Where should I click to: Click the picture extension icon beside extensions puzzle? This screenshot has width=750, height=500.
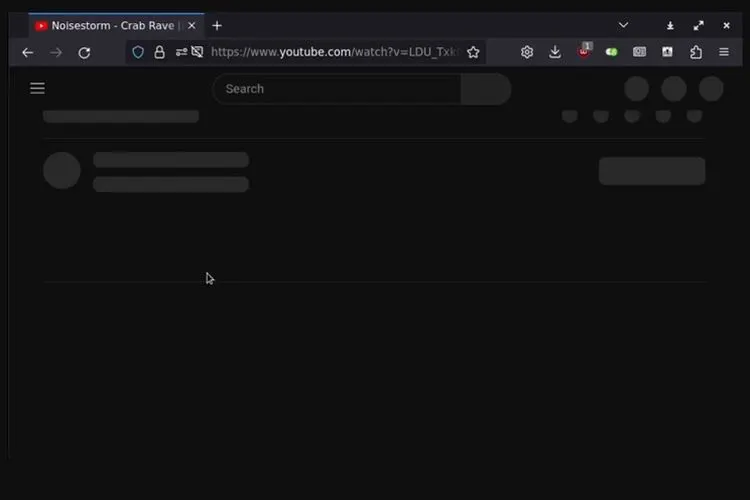pos(667,52)
